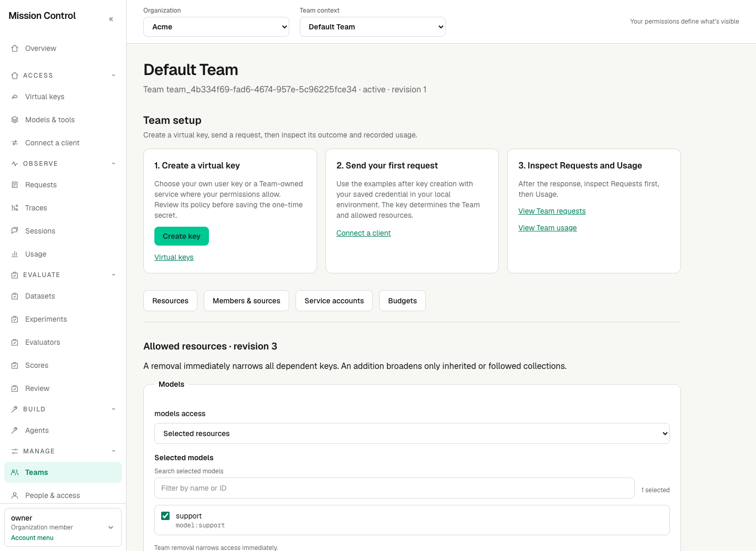Image resolution: width=756 pixels, height=551 pixels.
Task: Uncheck the support model checkbox
Action: (x=165, y=516)
